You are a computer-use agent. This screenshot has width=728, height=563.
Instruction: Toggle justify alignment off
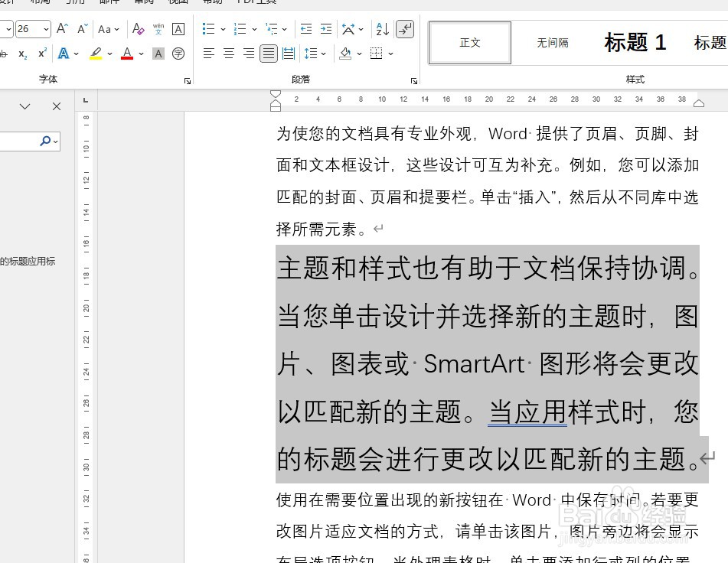tap(269, 53)
